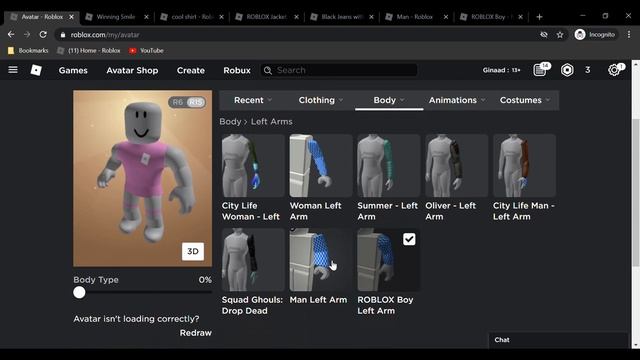This screenshot has width=640, height=360.
Task: Go forward with the browser arrow
Action: click(x=27, y=35)
